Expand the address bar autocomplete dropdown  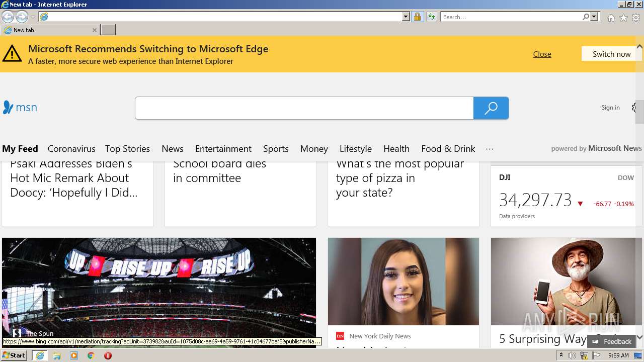point(406,17)
